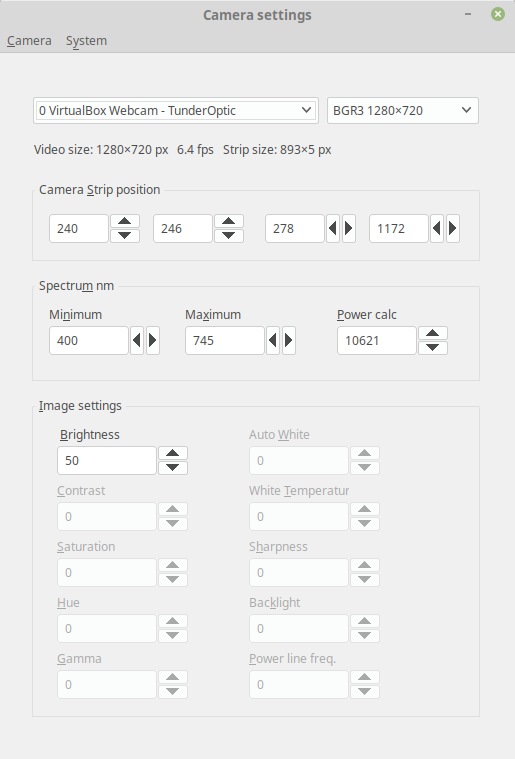Open the Camera menu
Viewport: 515px width, 759px height.
point(29,41)
